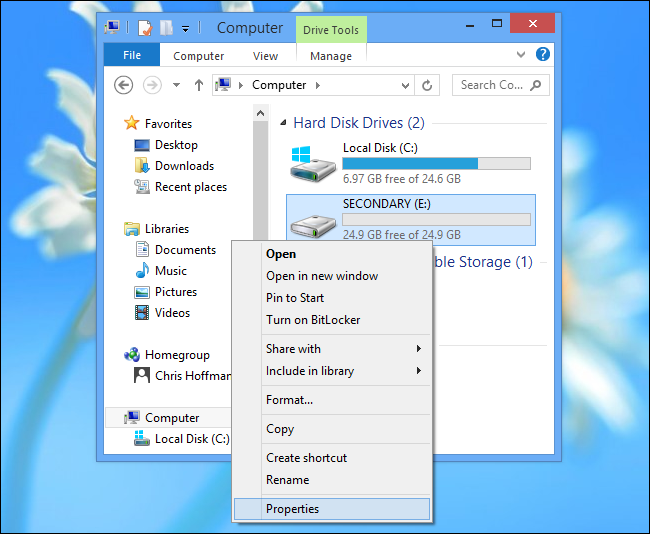
Task: Go up one level with Up arrow
Action: (x=199, y=85)
